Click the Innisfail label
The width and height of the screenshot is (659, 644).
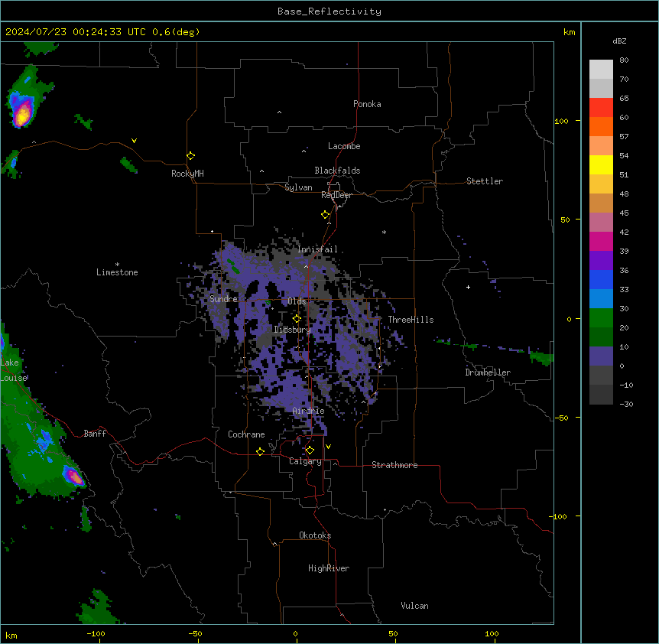point(317,249)
